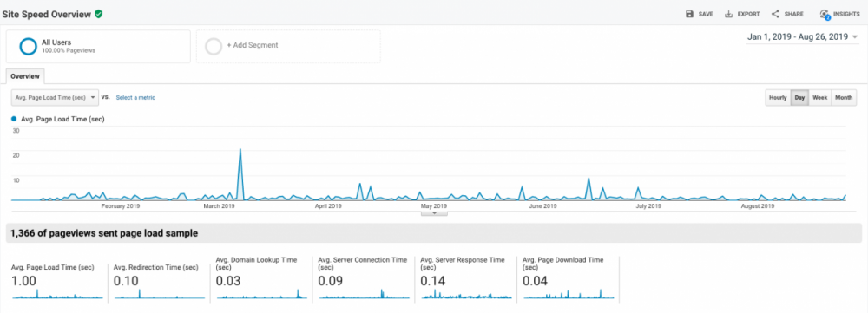Click the INSIGHTS button label
This screenshot has height=313, width=868.
tap(846, 15)
